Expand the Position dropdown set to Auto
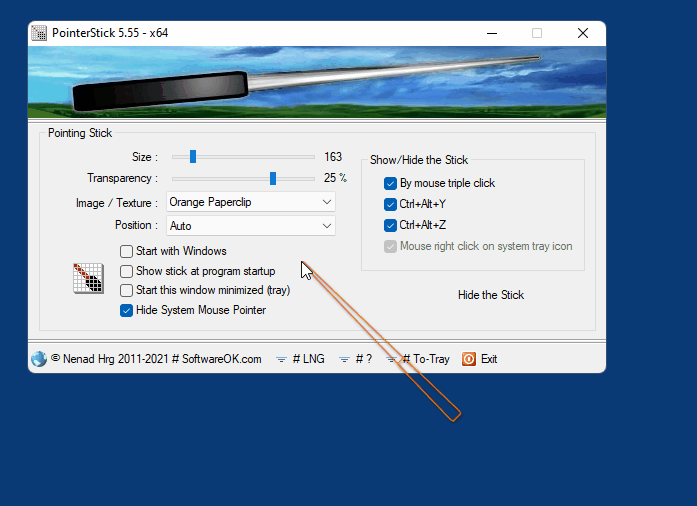This screenshot has height=506, width=697. [x=251, y=226]
